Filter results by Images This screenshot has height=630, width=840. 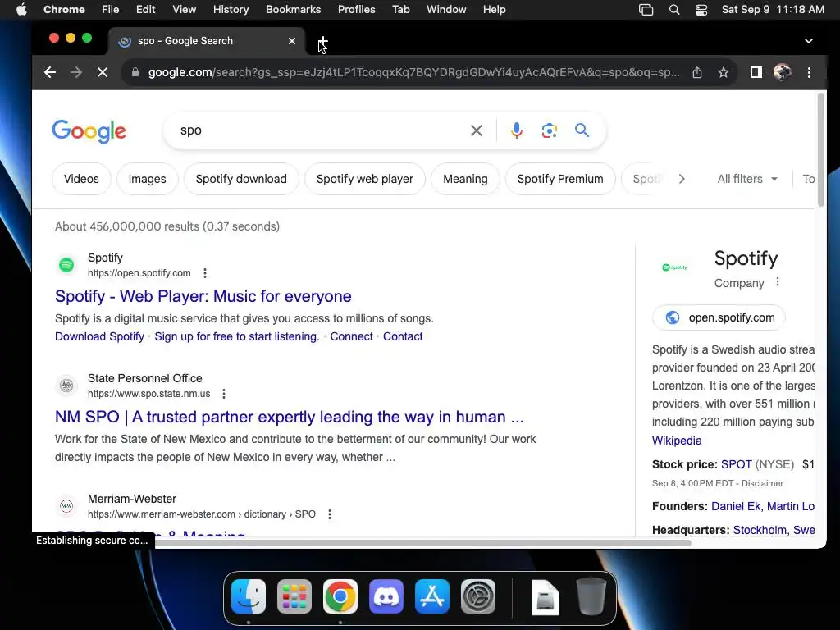[148, 179]
